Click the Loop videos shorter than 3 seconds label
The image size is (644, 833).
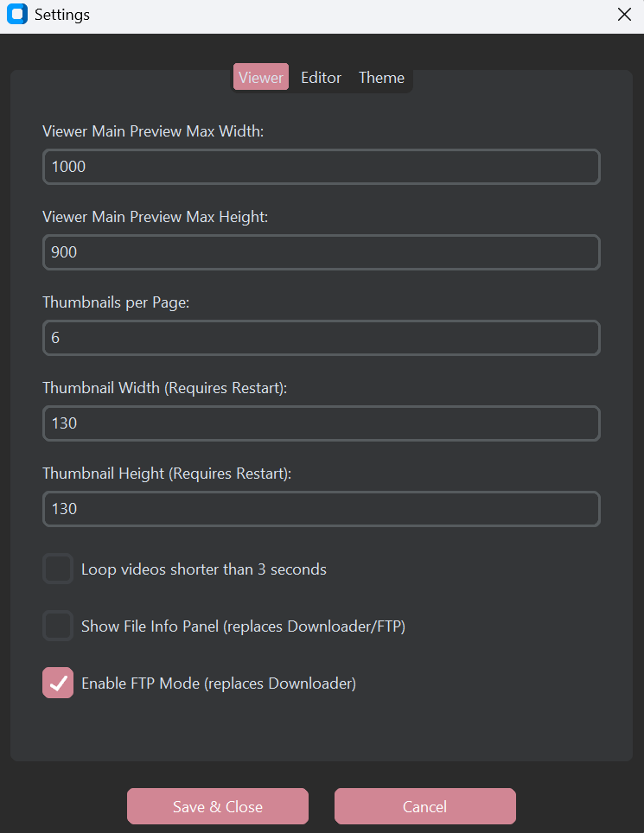(x=203, y=569)
